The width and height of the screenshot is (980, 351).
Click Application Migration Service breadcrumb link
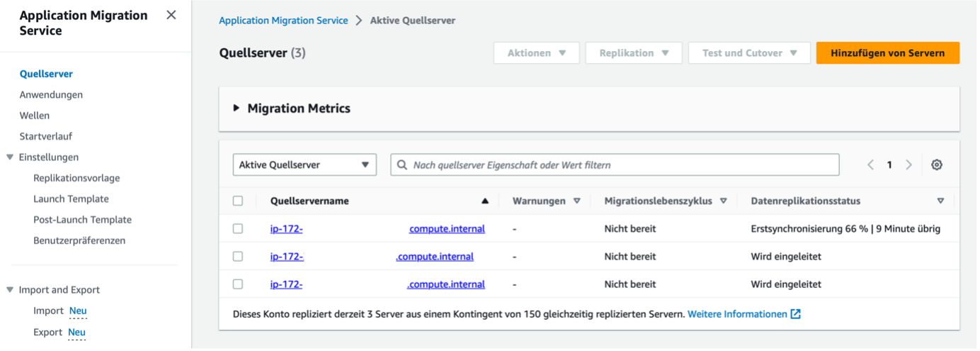point(283,21)
